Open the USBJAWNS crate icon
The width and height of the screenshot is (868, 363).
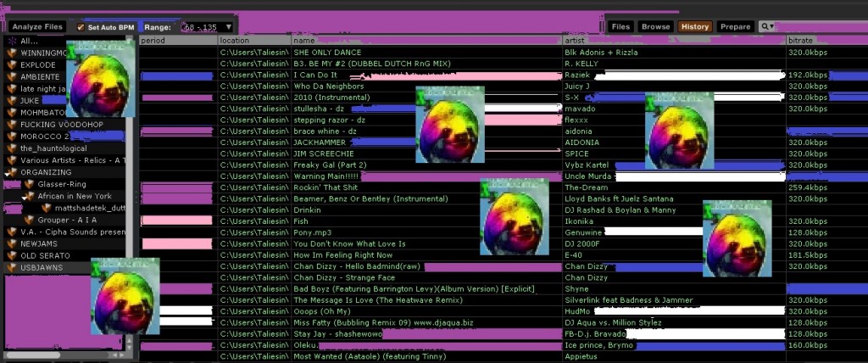[x=12, y=268]
